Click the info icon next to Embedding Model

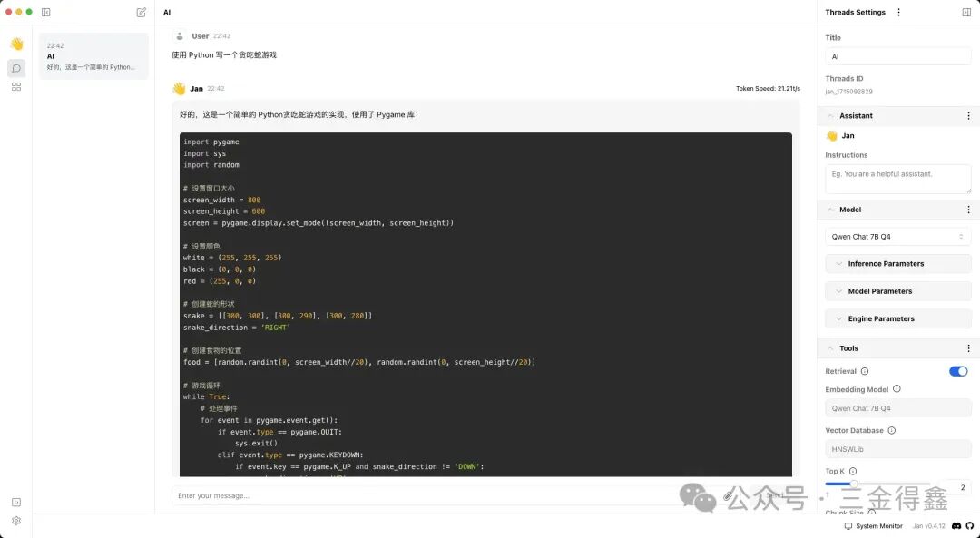click(897, 388)
